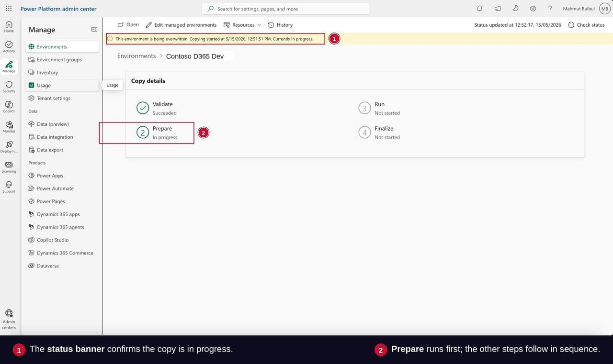Expand the Resources dropdown
The image size is (613, 364).
pyautogui.click(x=242, y=25)
